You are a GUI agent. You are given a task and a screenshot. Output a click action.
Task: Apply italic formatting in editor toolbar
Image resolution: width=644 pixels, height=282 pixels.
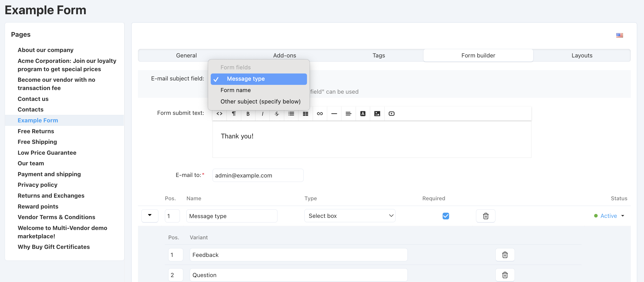click(262, 114)
